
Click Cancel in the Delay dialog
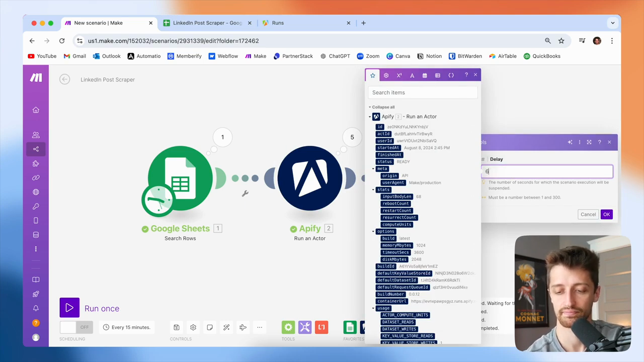588,214
